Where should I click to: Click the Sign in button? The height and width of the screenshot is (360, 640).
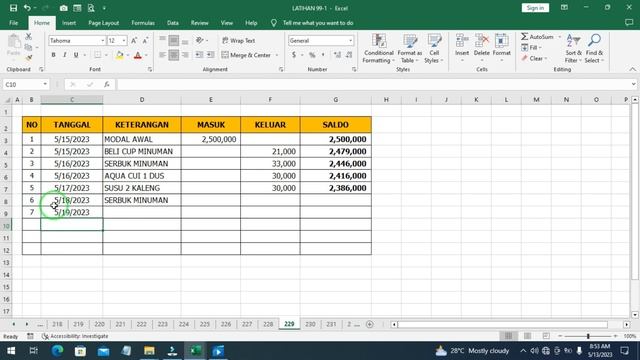535,8
